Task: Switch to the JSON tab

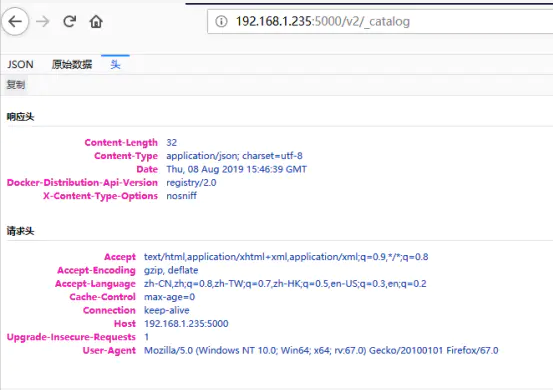Action: [x=20, y=65]
